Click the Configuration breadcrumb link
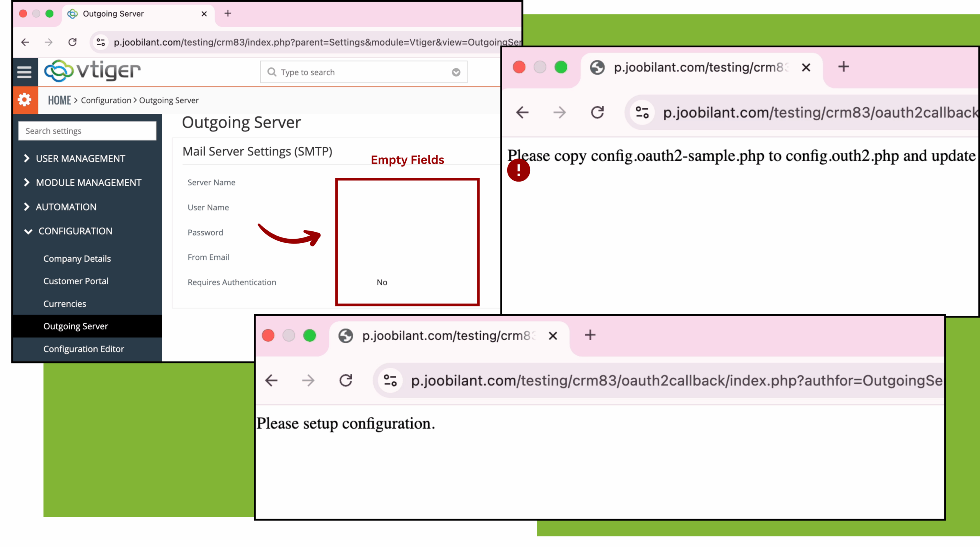The height and width of the screenshot is (547, 980). pyautogui.click(x=106, y=100)
